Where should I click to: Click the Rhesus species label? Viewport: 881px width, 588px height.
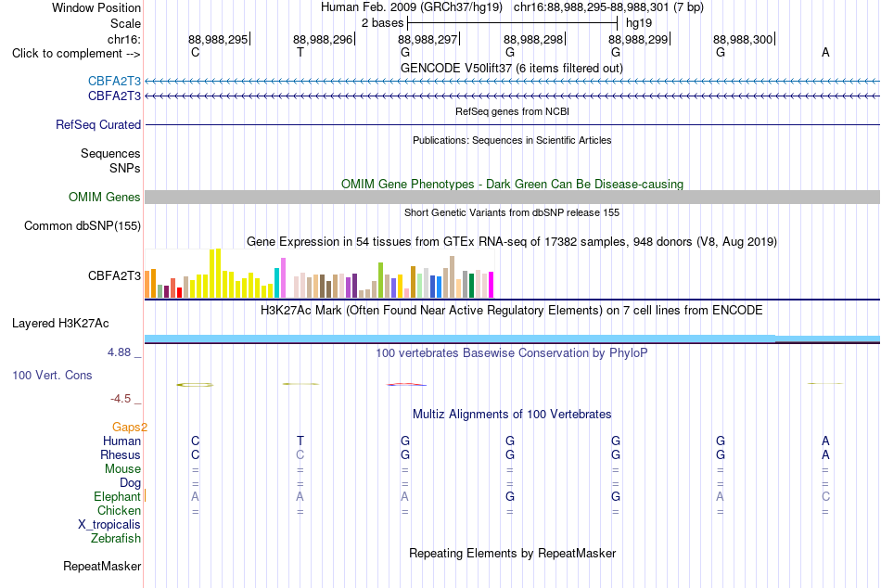click(x=121, y=454)
